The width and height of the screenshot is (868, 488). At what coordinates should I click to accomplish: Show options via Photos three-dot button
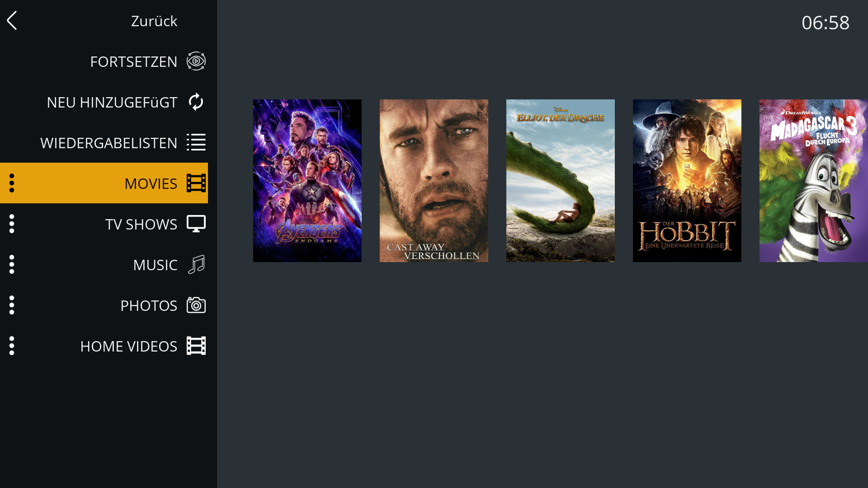point(12,305)
